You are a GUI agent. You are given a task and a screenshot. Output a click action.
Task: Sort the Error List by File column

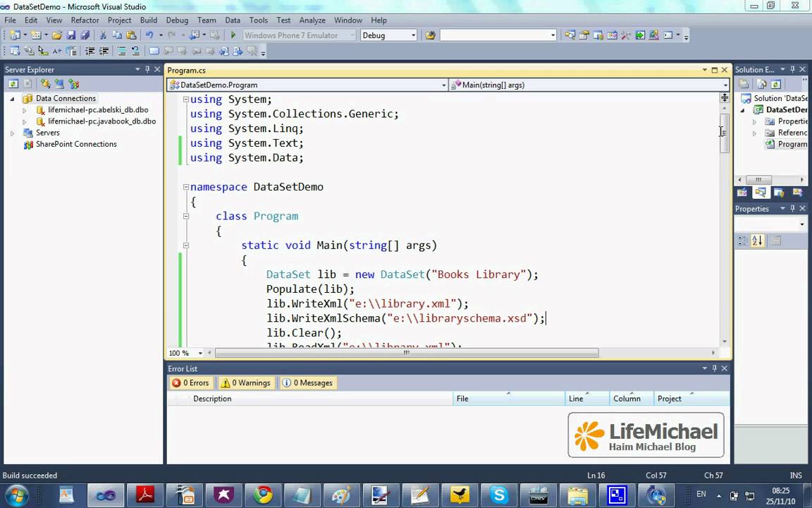508,399
